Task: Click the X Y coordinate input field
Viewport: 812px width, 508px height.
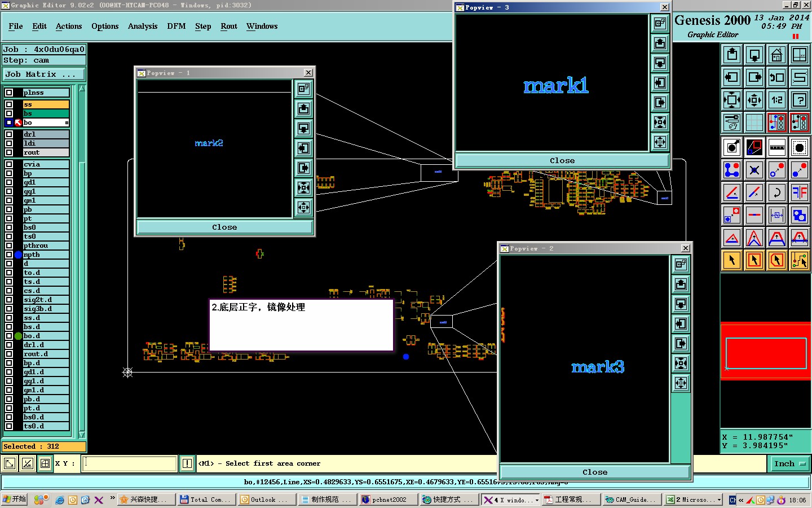Action: pyautogui.click(x=130, y=463)
